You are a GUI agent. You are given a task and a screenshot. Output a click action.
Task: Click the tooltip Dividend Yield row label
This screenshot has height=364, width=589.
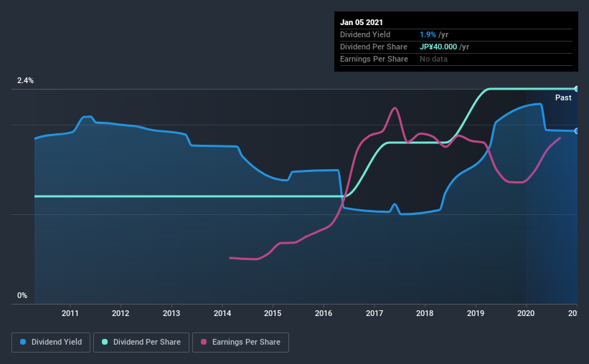pyautogui.click(x=365, y=35)
